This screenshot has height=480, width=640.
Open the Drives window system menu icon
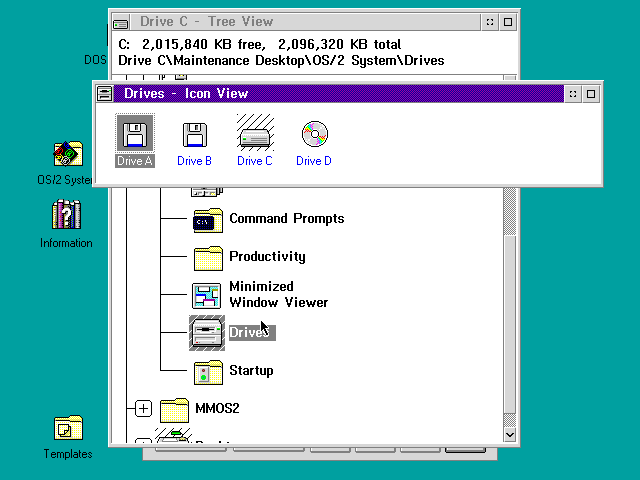[x=104, y=93]
